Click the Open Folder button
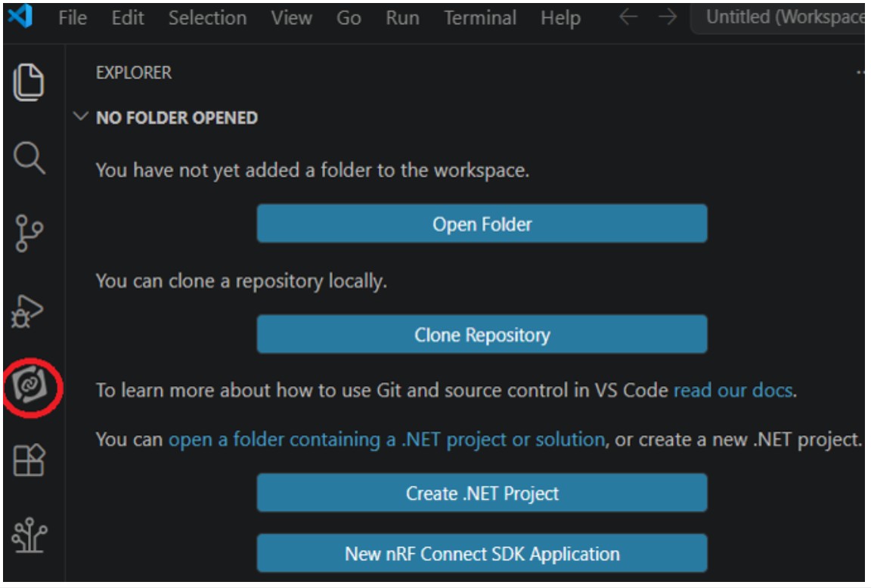 coord(482,224)
